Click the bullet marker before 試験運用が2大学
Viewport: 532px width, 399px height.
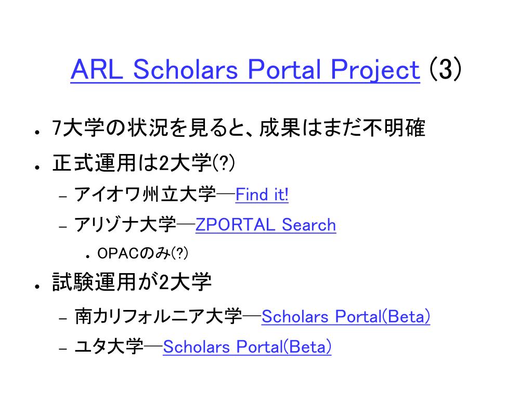pos(37,286)
